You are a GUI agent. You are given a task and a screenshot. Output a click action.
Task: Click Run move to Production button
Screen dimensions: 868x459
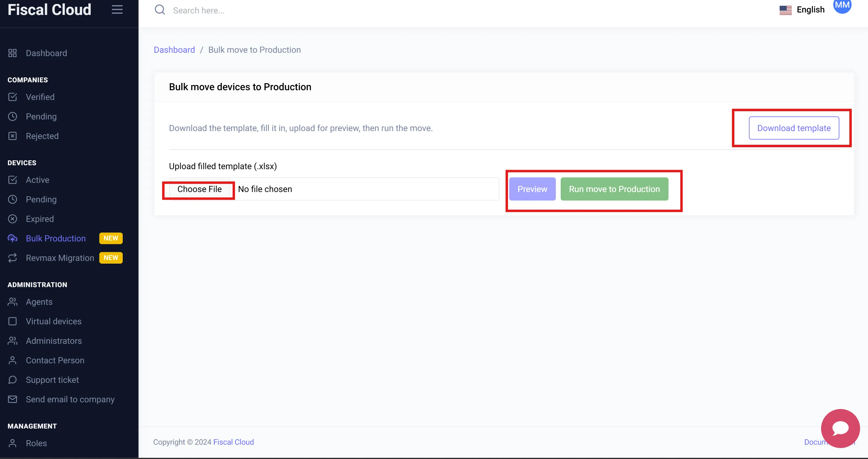[x=614, y=189]
